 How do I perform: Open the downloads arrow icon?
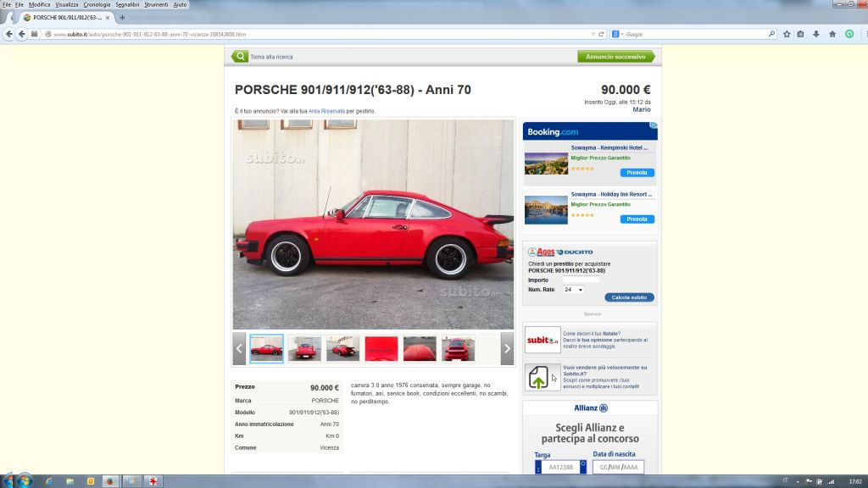tap(816, 34)
